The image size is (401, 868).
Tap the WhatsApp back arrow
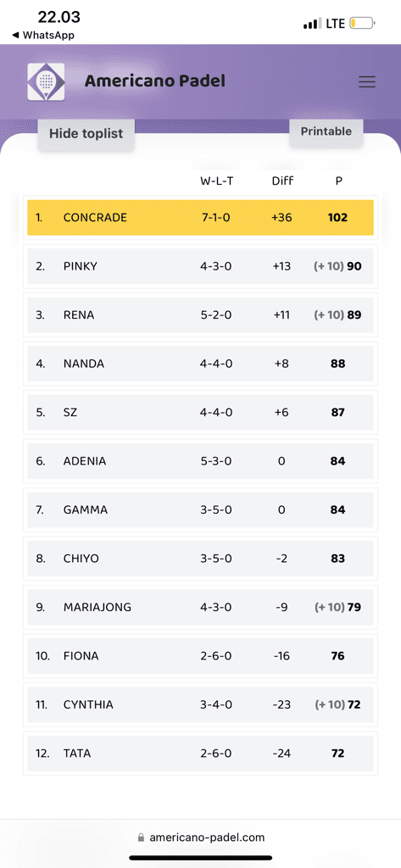(x=15, y=35)
